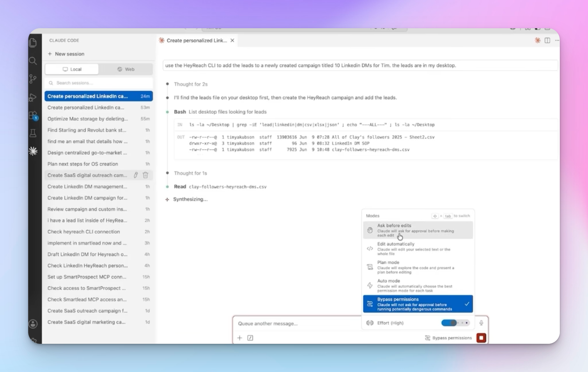Open Create SaaS outreach campaign f session
This screenshot has height=372, width=588.
pos(99,311)
